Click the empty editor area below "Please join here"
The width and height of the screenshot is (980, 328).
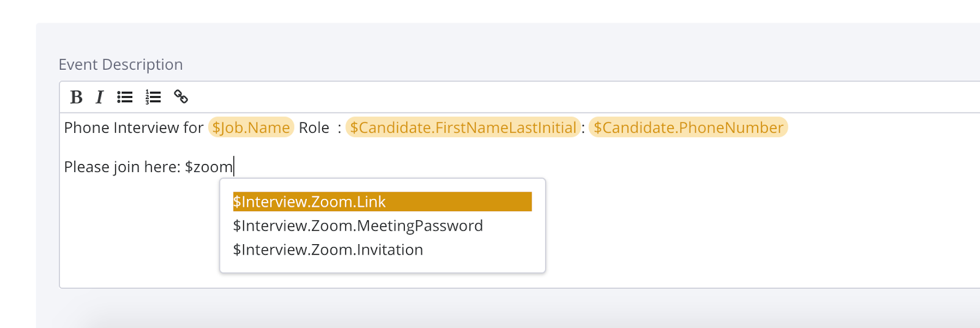pyautogui.click(x=135, y=239)
